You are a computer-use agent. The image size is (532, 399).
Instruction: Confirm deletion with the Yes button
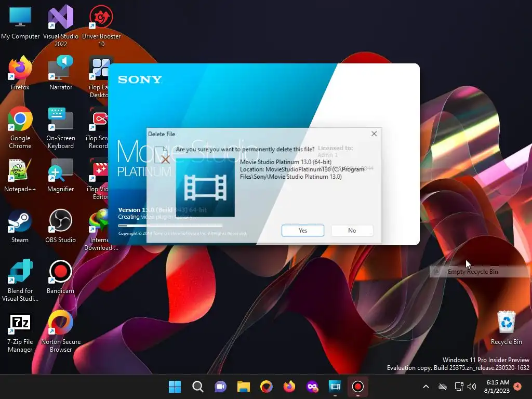303,230
